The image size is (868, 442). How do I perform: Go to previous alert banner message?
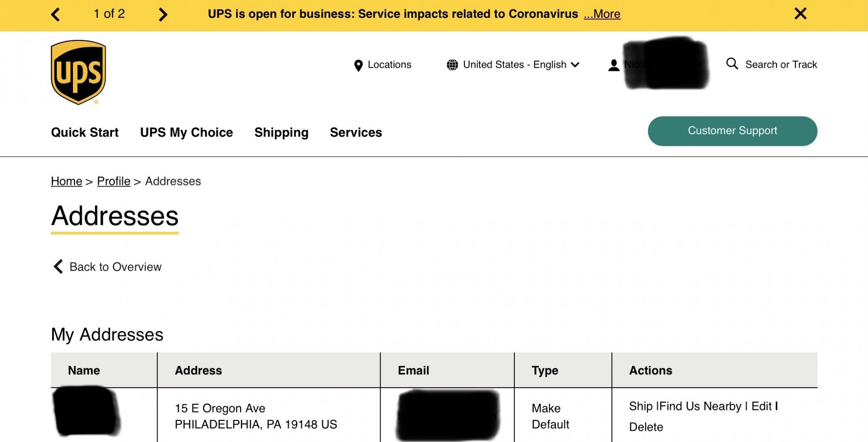pos(56,14)
